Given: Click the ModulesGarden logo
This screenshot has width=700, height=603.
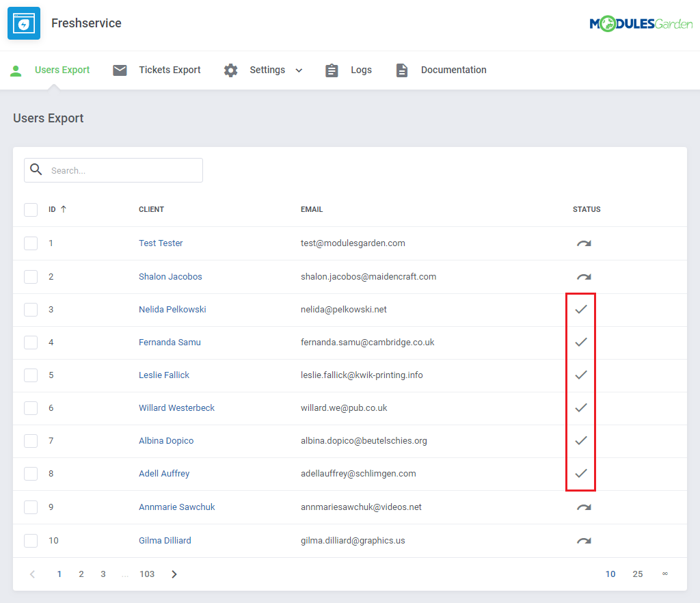Looking at the screenshot, I should (x=641, y=24).
